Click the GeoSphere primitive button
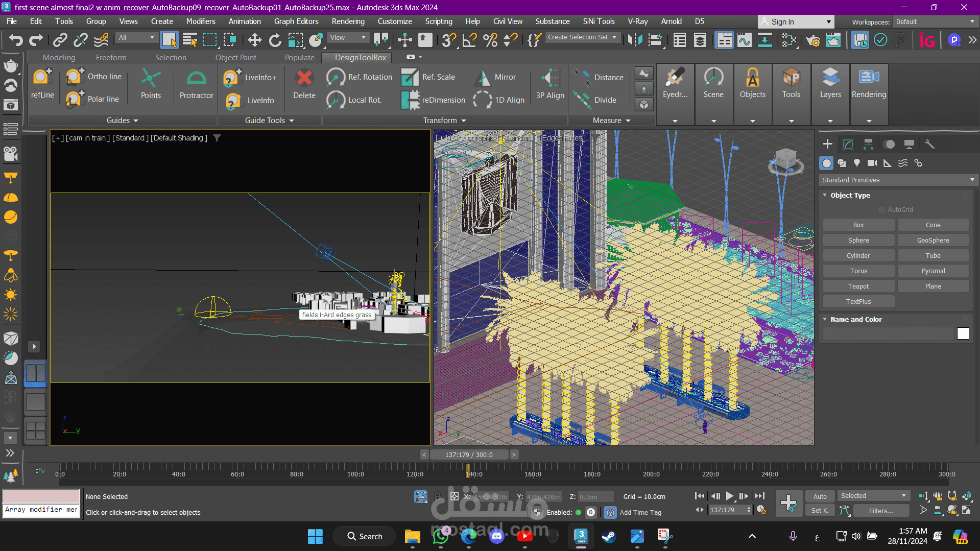This screenshot has height=551, width=980. coord(933,241)
